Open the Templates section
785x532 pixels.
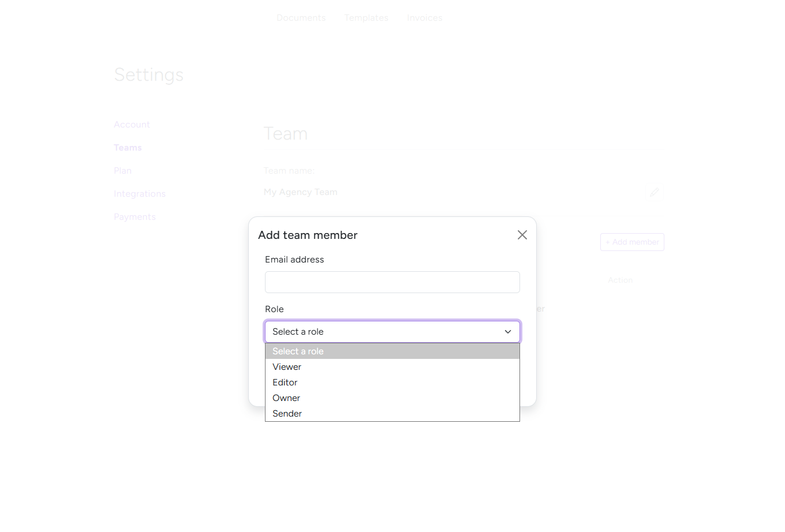coord(366,17)
